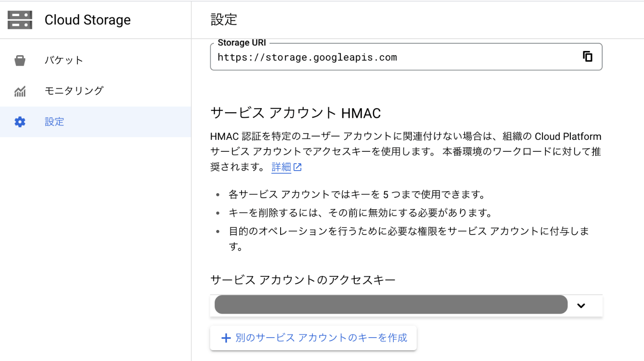Click the bullet about 5 keys per account

point(357,195)
